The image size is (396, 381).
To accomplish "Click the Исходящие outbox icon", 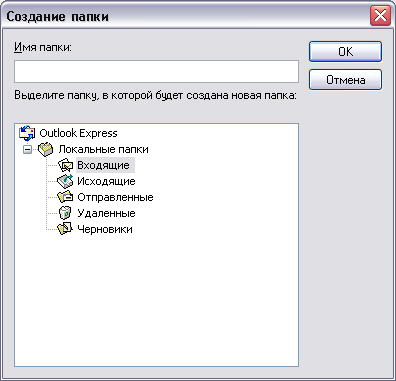I will point(65,181).
